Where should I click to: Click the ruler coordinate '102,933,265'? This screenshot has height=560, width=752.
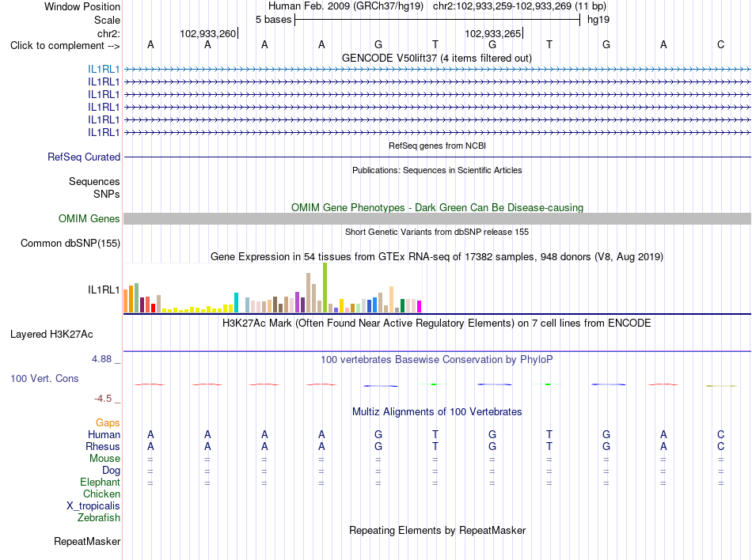tap(492, 33)
